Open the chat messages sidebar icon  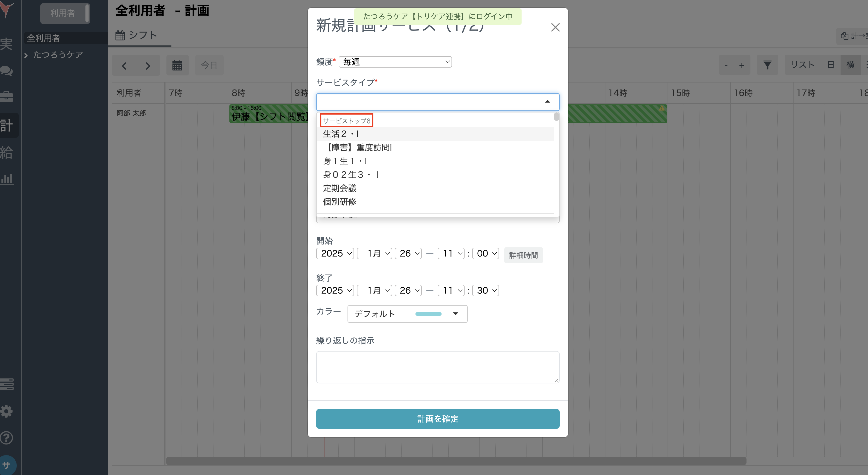[7, 71]
